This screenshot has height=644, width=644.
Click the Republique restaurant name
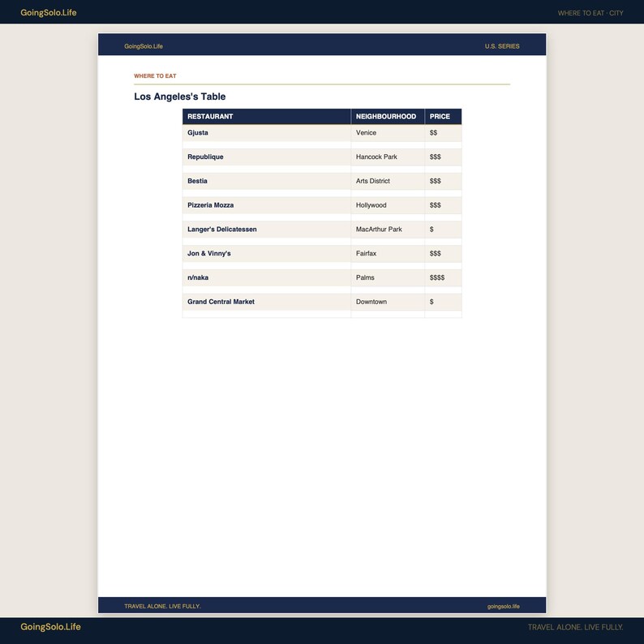tap(205, 157)
